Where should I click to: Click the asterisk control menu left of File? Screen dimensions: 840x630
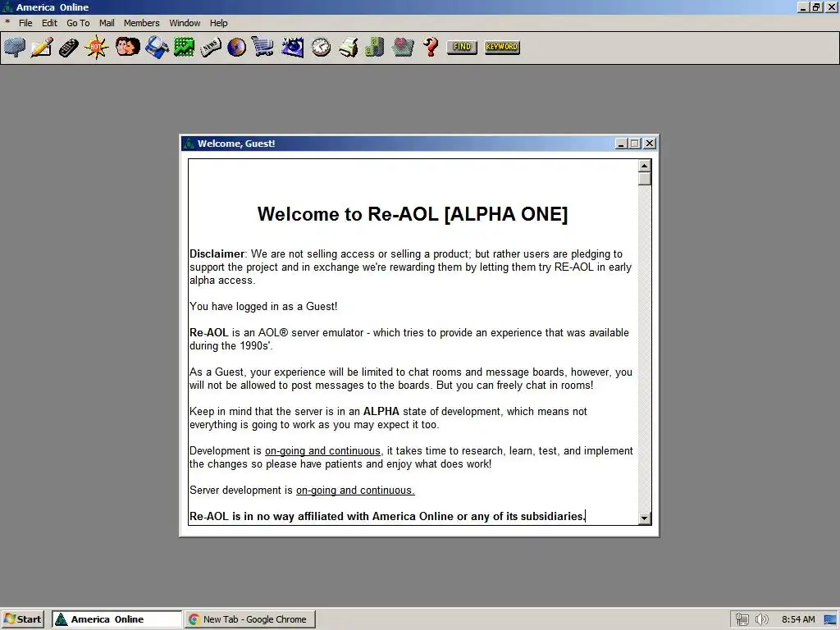click(x=7, y=22)
